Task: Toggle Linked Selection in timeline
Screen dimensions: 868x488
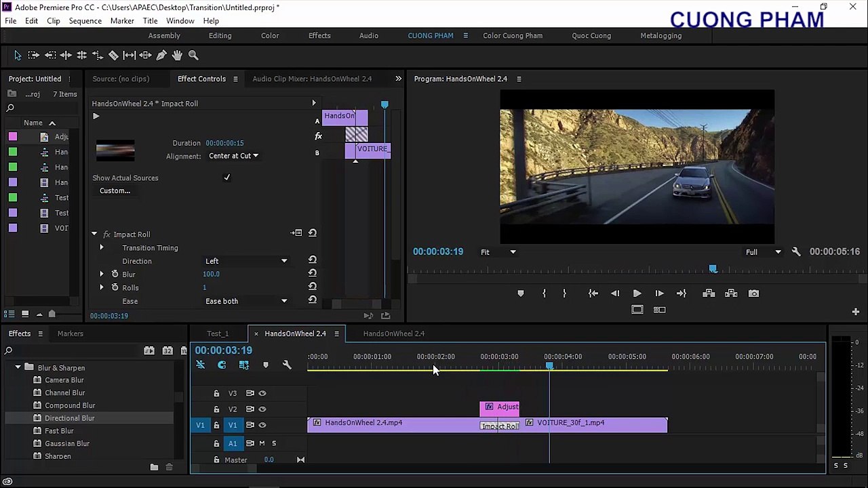Action: tap(244, 365)
